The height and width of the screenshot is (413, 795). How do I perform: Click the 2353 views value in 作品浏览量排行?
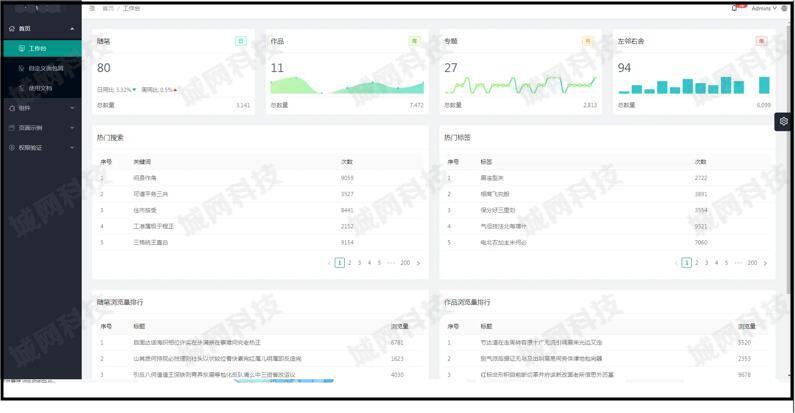744,359
